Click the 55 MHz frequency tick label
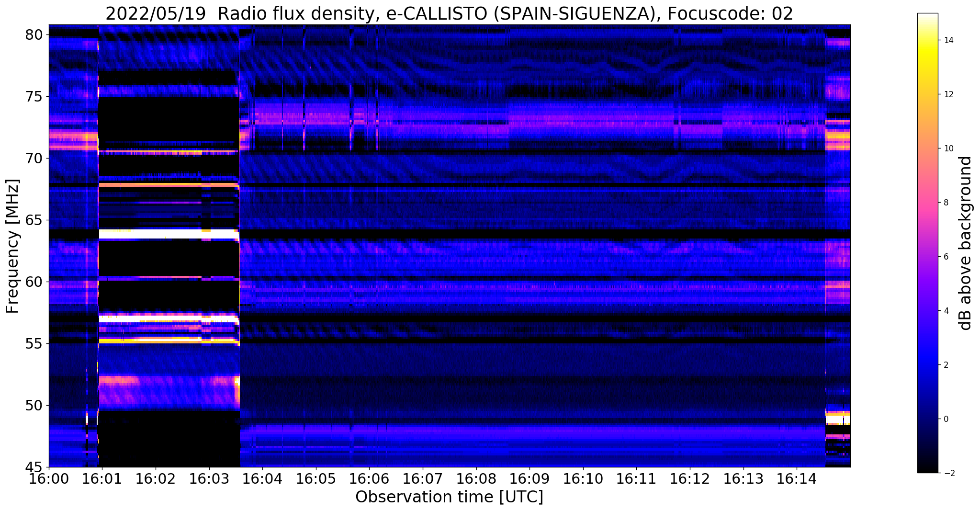This screenshot has width=980, height=511. coord(34,344)
